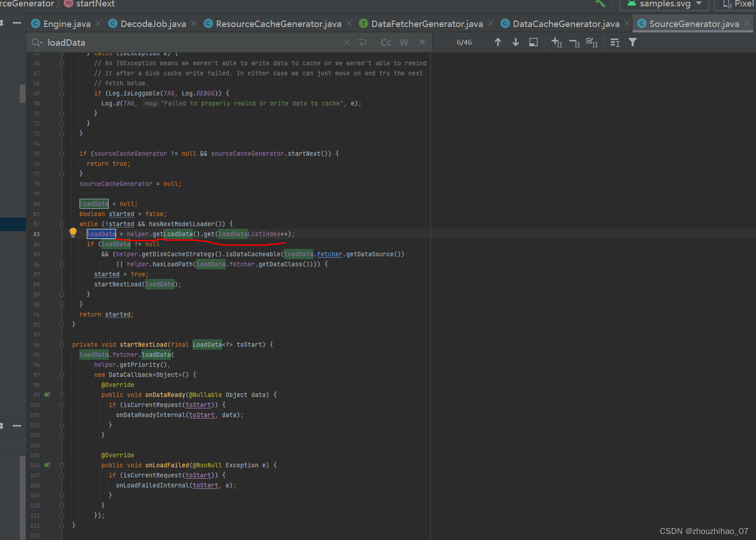Close the DataFetcherGenerator.java tab
The height and width of the screenshot is (540, 756).
coord(491,23)
